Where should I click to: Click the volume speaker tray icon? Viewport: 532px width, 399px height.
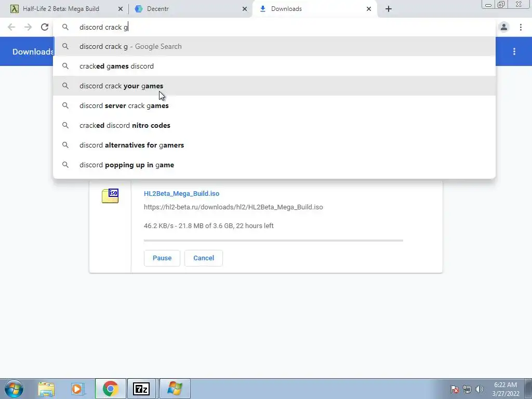point(480,389)
